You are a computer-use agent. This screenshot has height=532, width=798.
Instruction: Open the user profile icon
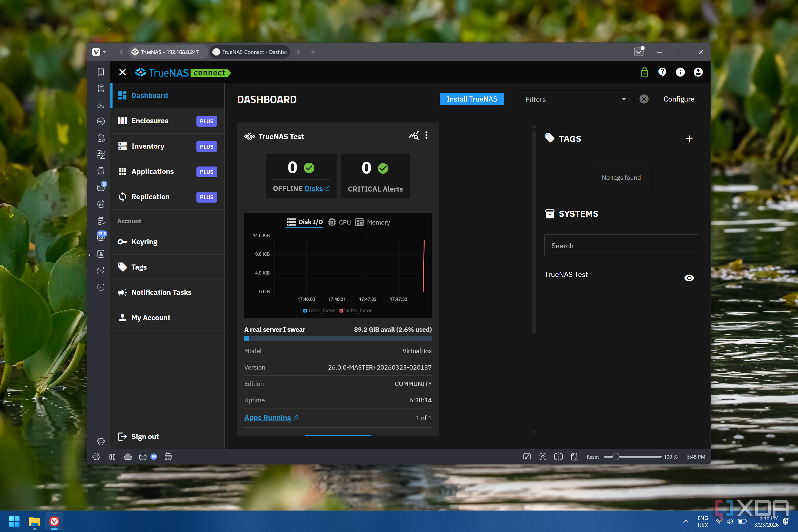pos(698,72)
